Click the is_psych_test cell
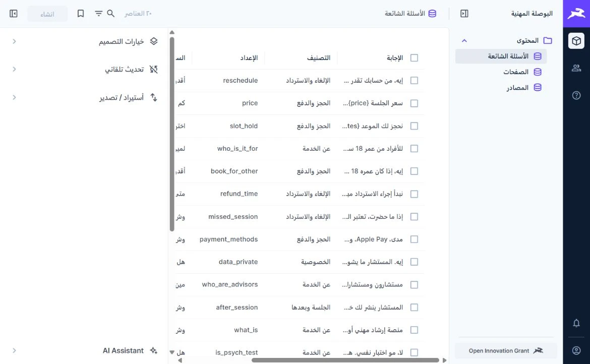The height and width of the screenshot is (364, 590). (237, 352)
